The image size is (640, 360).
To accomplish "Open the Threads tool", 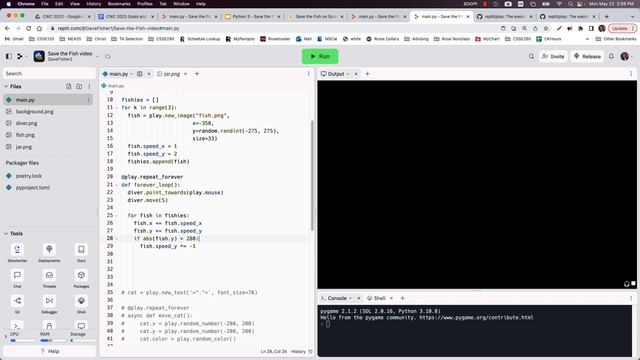I will pos(49,279).
